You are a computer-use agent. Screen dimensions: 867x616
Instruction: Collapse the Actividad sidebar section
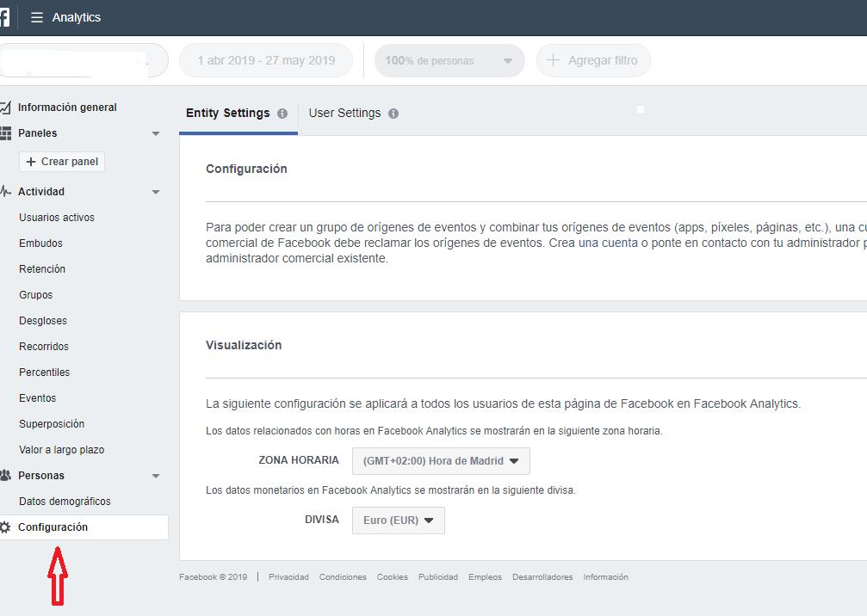click(x=156, y=191)
